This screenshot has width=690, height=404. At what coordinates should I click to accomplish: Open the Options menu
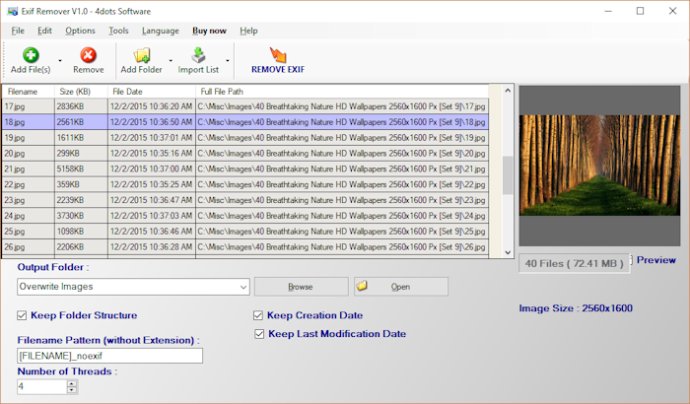(x=80, y=31)
